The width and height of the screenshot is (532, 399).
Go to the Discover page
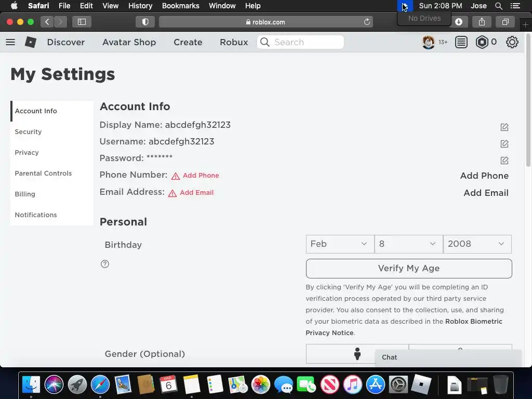tap(66, 42)
